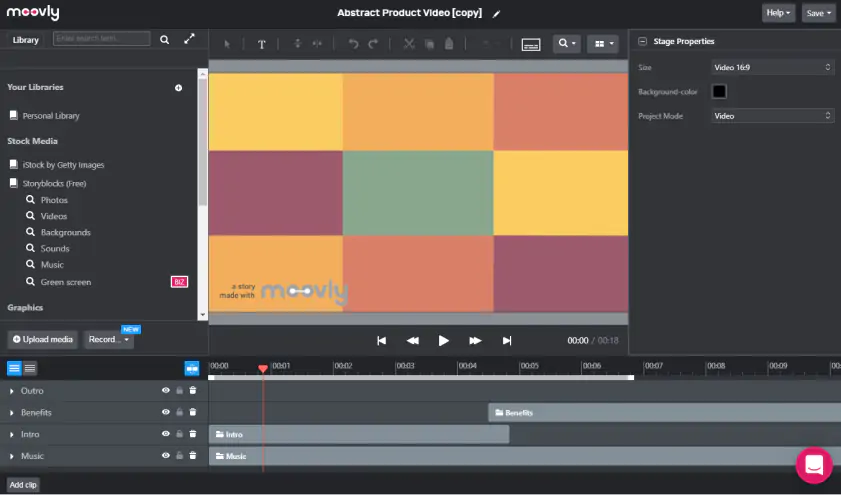The image size is (841, 495).
Task: Focus the library search field
Action: click(101, 39)
